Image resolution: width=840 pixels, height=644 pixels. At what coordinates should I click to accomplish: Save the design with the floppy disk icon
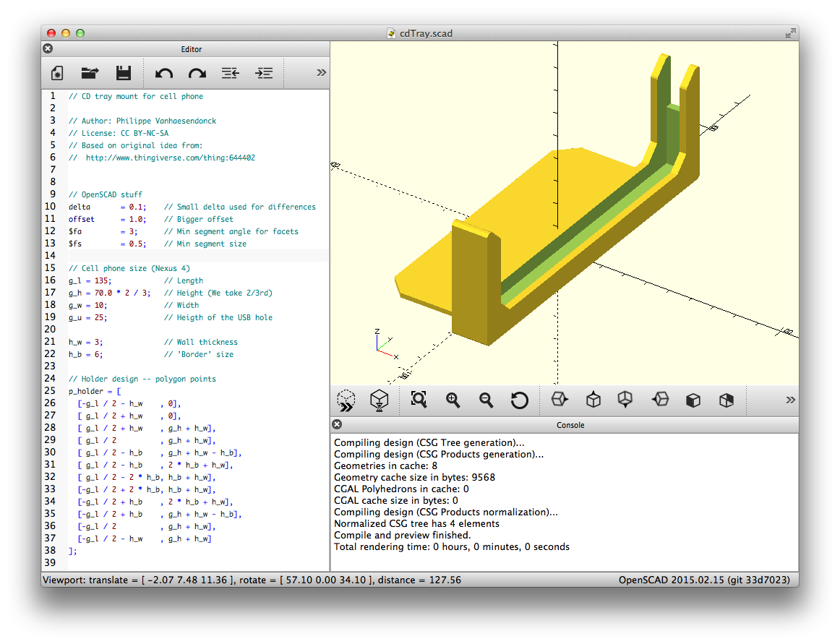coord(124,73)
